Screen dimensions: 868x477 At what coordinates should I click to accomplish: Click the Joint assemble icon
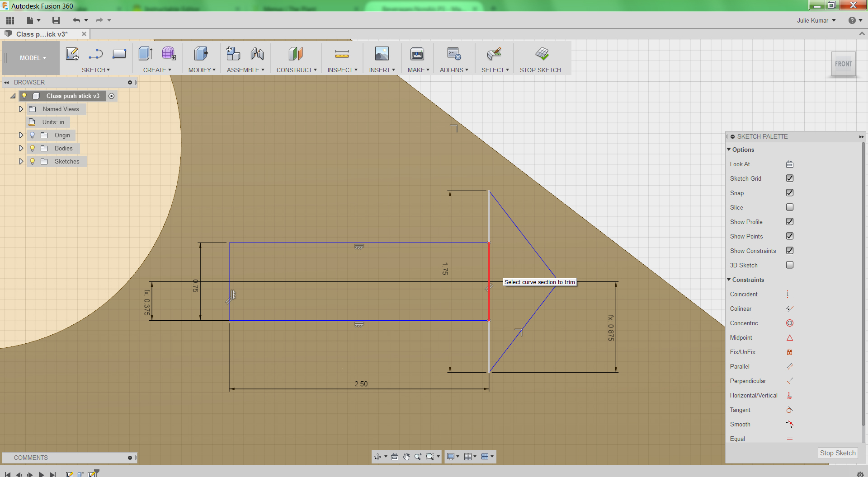[x=257, y=54]
